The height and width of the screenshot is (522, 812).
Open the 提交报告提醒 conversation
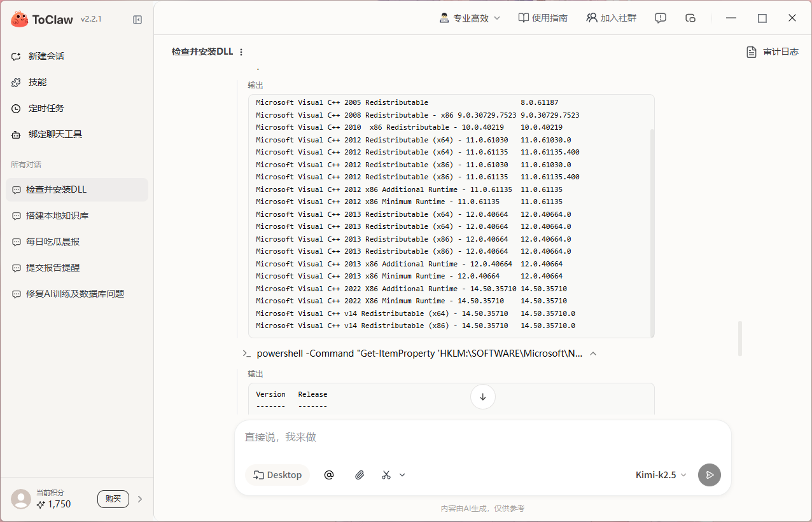coord(77,268)
